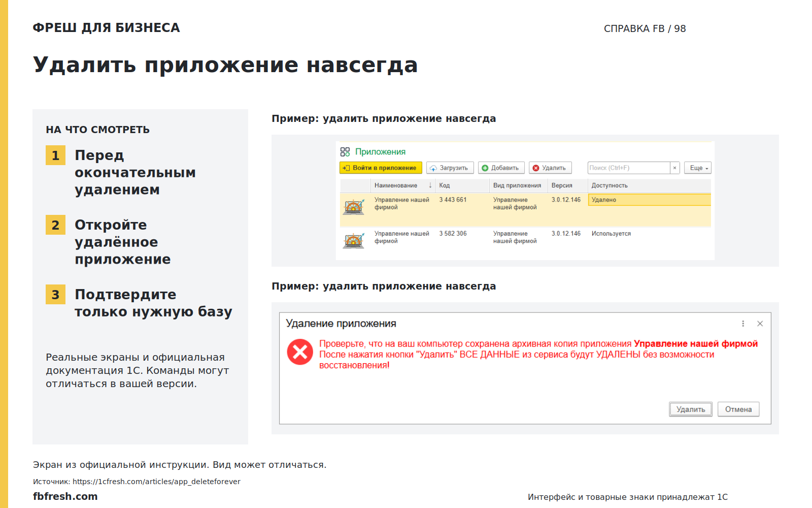
Task: Click the Приложения grid icon in the header
Action: tap(345, 152)
